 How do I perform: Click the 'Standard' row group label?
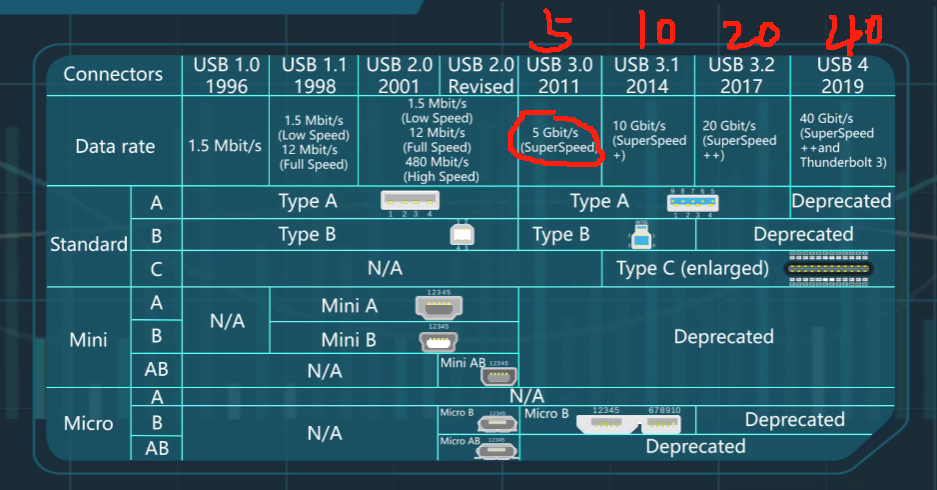click(x=88, y=244)
